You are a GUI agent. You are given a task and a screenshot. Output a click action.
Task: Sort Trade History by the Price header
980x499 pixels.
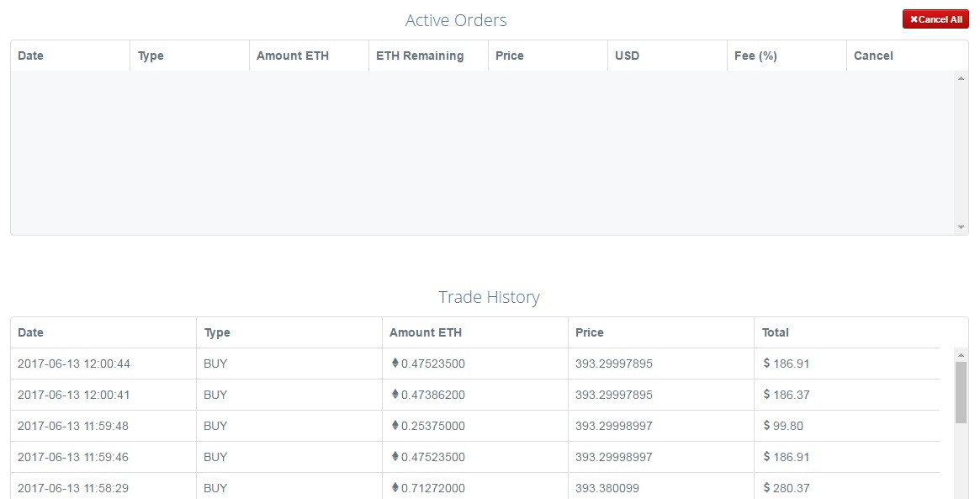pos(590,332)
